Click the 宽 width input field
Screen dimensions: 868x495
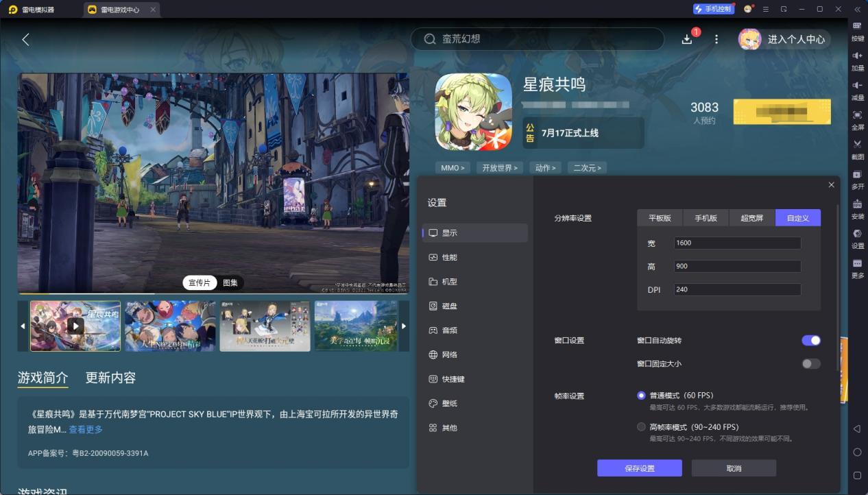(737, 243)
